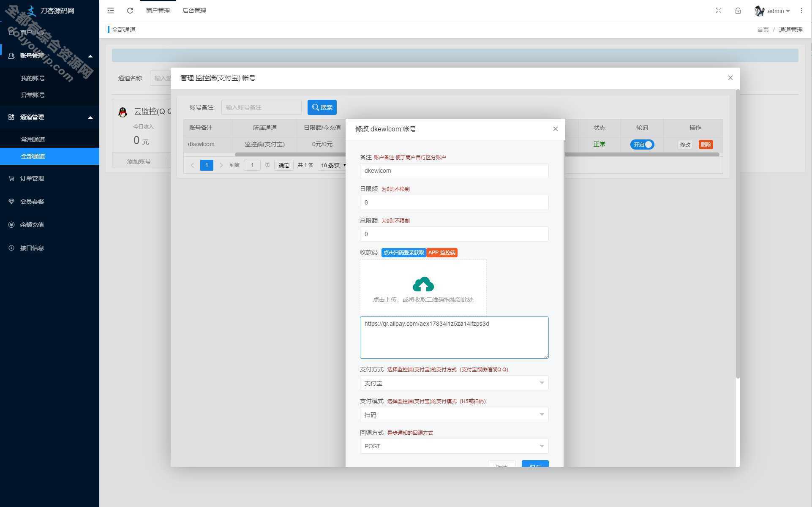
Task: Click the APP监控端 button
Action: (442, 252)
